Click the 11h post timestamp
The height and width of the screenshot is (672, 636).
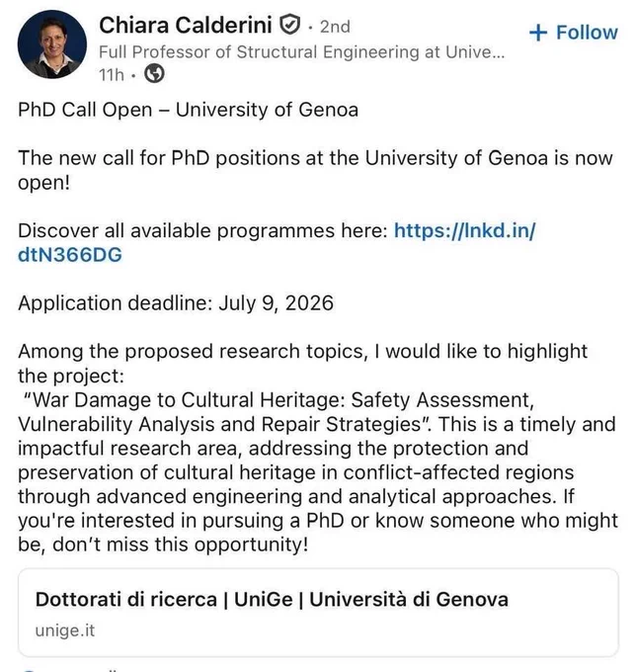[x=112, y=75]
